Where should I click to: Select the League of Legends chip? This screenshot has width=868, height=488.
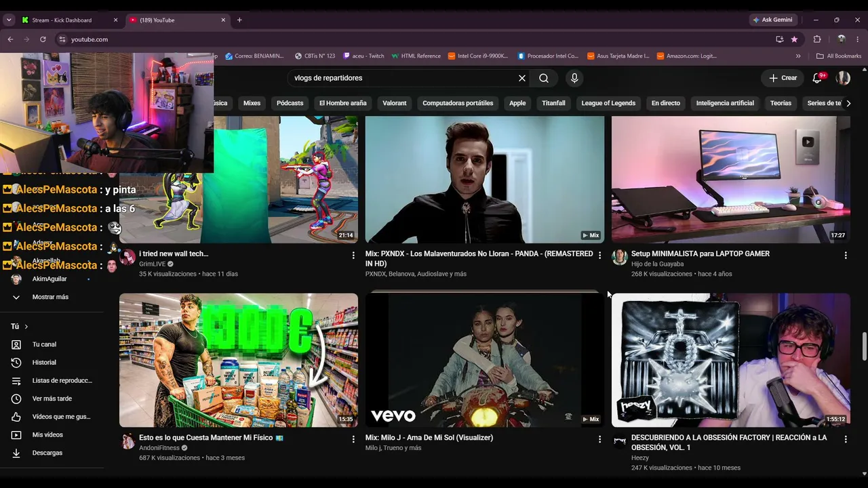pos(608,103)
